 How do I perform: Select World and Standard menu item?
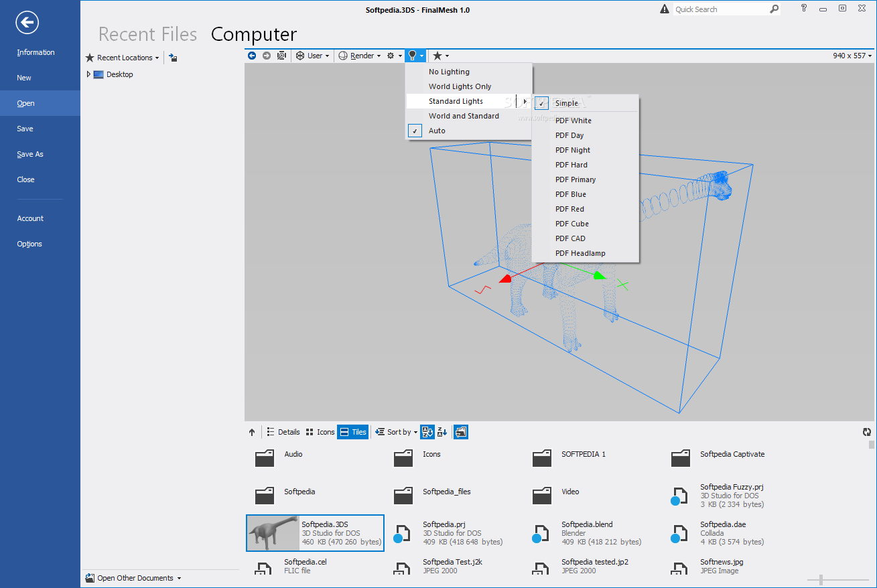pyautogui.click(x=468, y=116)
